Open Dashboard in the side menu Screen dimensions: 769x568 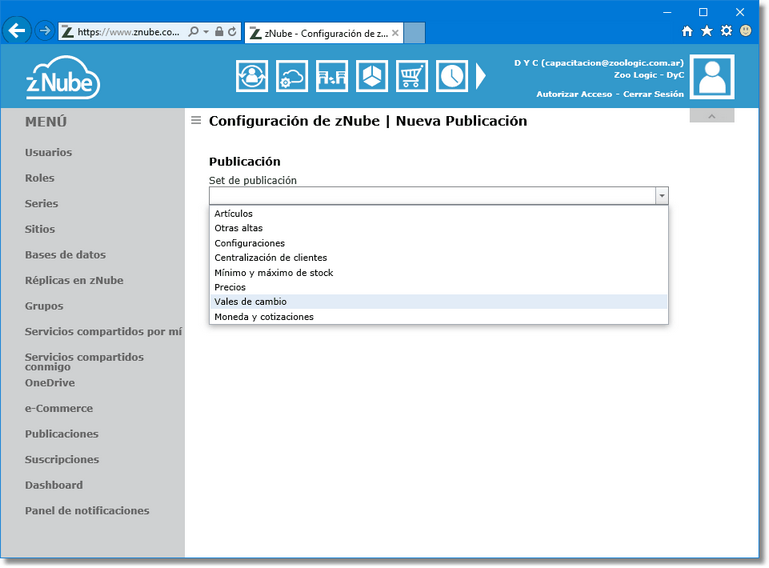(x=54, y=485)
